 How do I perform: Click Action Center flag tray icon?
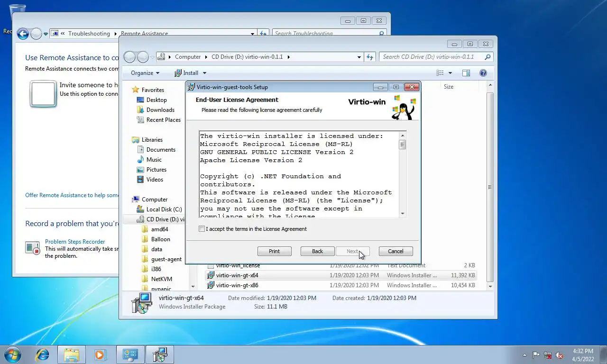[x=536, y=355]
